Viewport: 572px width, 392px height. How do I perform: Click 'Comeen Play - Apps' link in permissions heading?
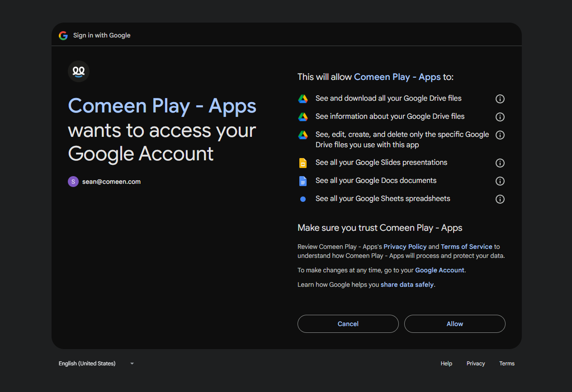tap(397, 77)
